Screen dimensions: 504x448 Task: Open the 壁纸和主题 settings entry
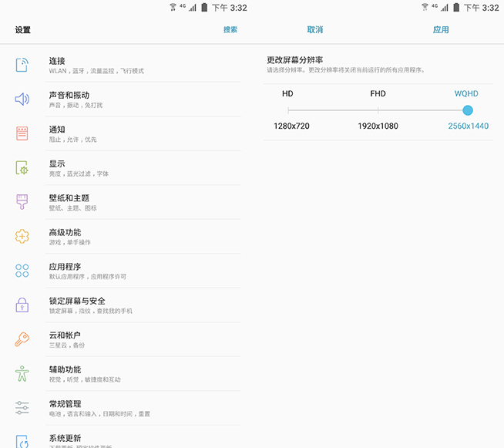point(143,202)
